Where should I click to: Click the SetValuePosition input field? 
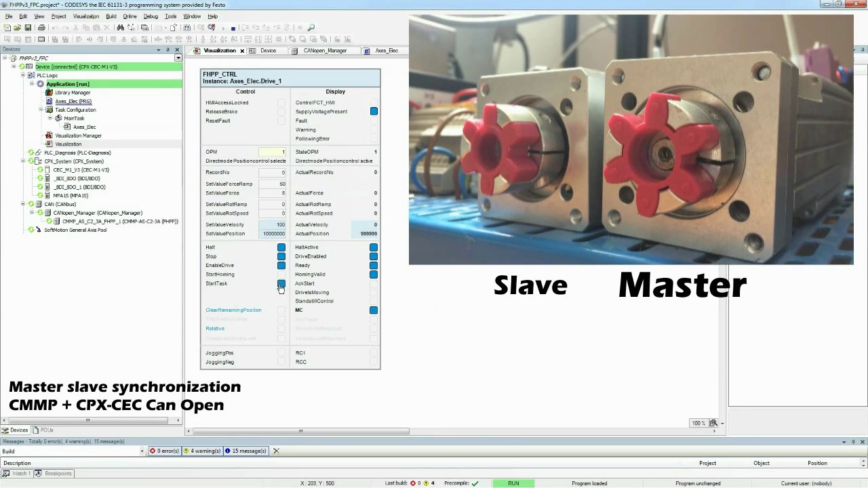pyautogui.click(x=272, y=234)
